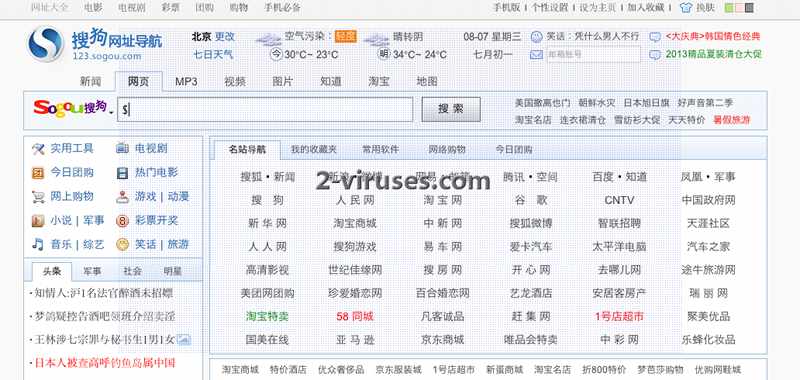Select the gray skin color swatch
Screen dimensions: 800x380
(749, 8)
